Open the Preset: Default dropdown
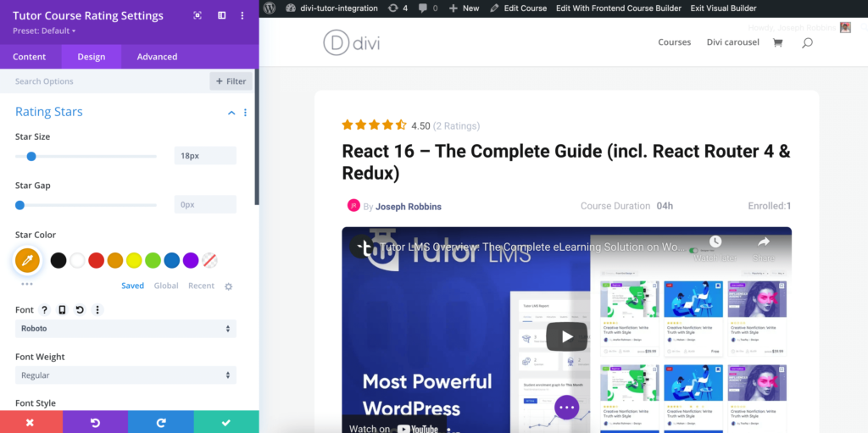868x433 pixels. pyautogui.click(x=44, y=31)
